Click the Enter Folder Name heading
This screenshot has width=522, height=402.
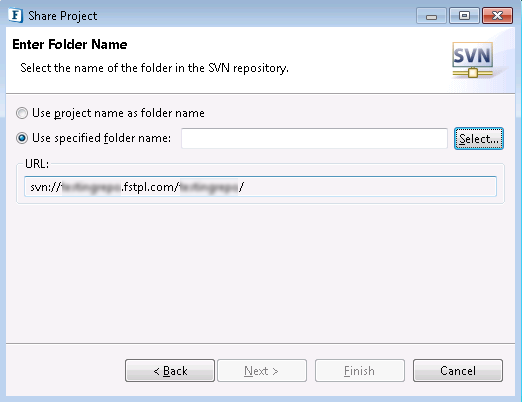click(x=70, y=44)
